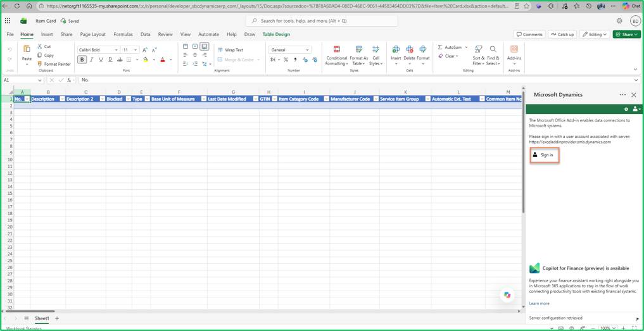
Task: Click Increase Decimal icon
Action: tap(305, 59)
